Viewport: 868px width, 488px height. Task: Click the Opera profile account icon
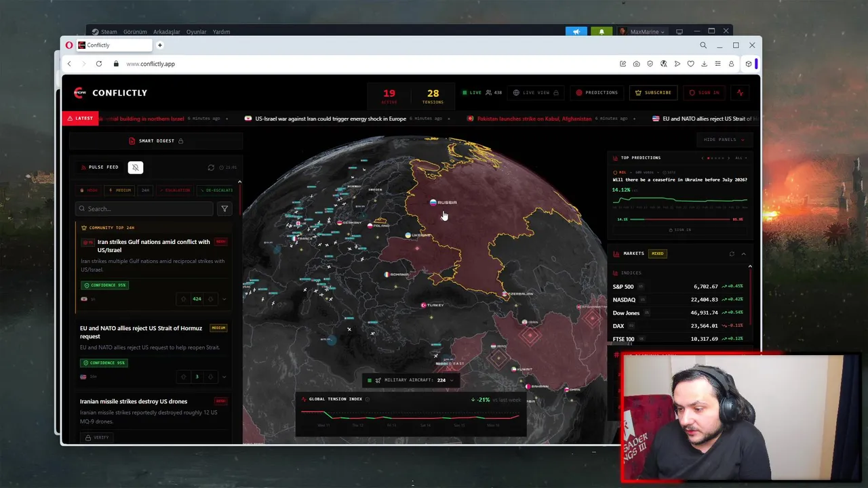pyautogui.click(x=731, y=64)
